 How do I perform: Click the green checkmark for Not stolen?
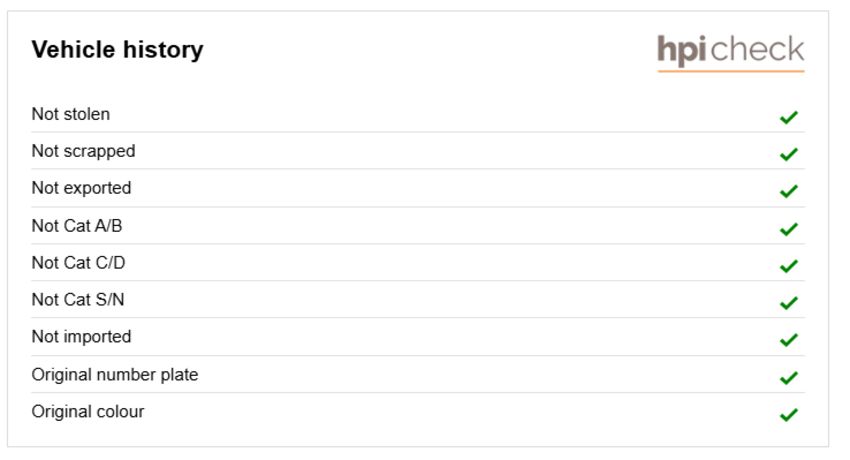click(x=789, y=117)
